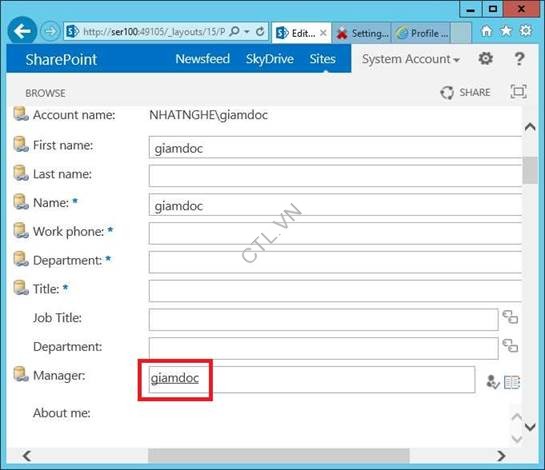Switch to the Setting... browser tab
545x470 pixels.
[x=362, y=33]
